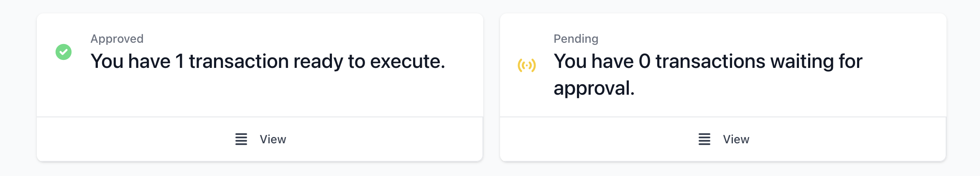Click the yellow pending broadcast icon

[527, 65]
